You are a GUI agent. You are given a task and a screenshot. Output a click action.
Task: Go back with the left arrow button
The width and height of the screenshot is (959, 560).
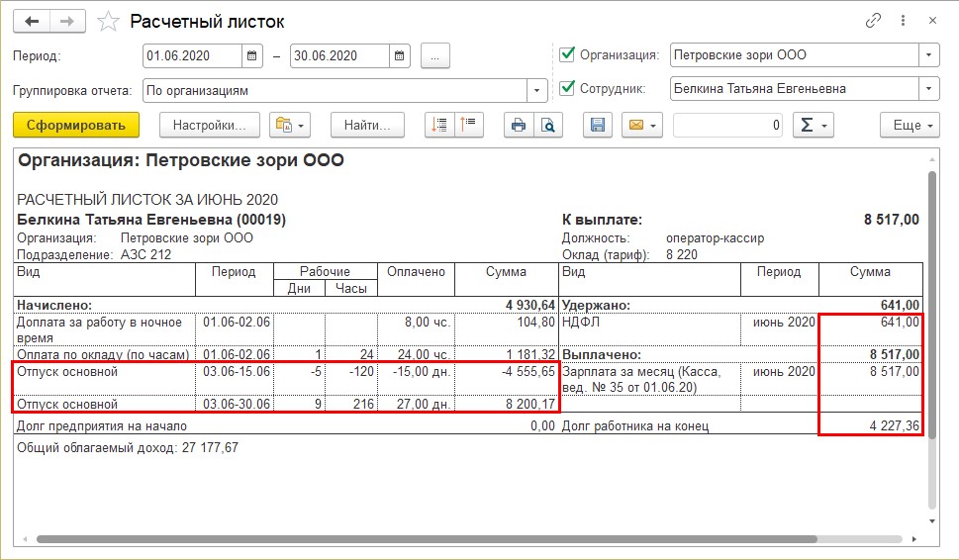coord(32,22)
